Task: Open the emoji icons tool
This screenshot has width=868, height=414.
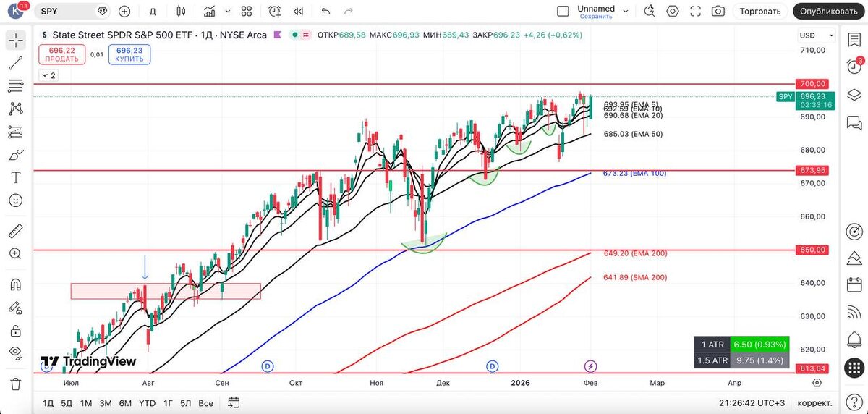Action: coord(16,200)
